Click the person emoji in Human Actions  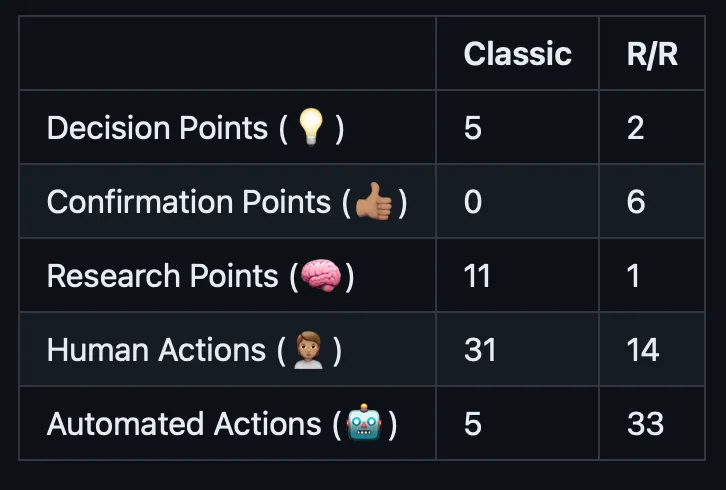(x=305, y=350)
